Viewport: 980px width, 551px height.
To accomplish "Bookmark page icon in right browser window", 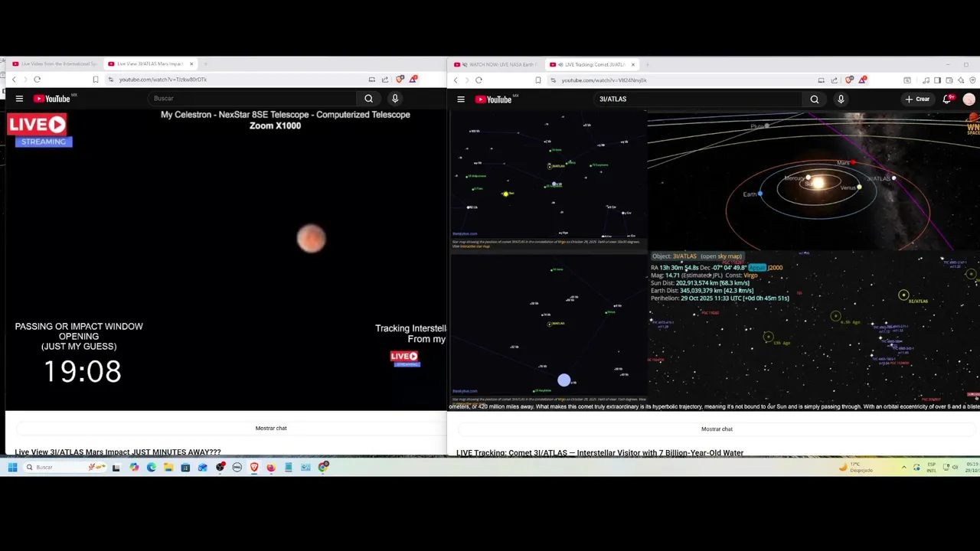I will [x=537, y=80].
